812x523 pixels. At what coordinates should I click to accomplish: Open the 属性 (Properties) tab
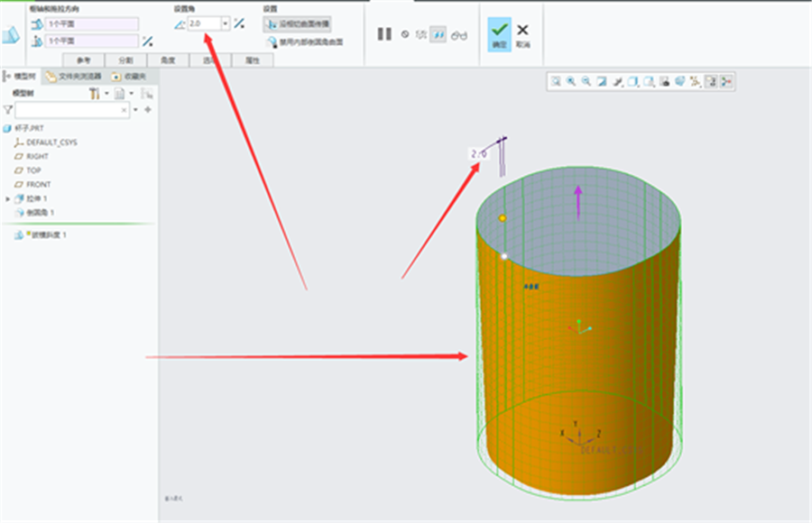pos(253,60)
